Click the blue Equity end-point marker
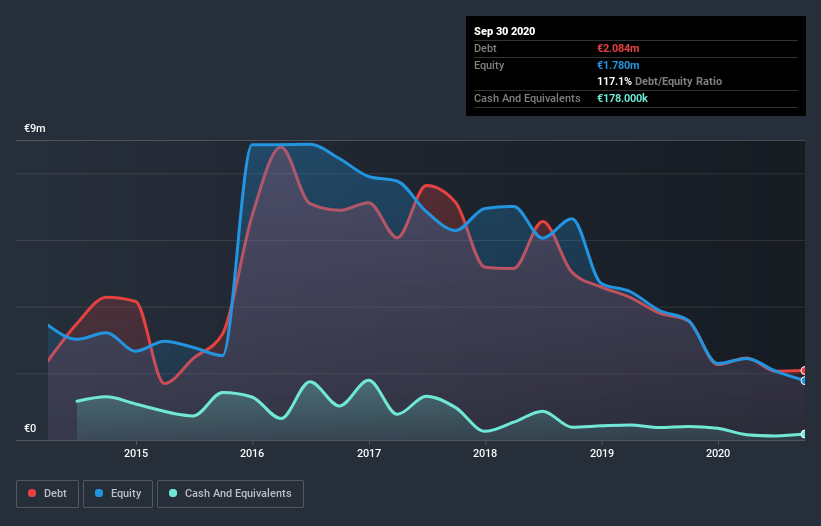Screen dimensions: 821x526 [x=804, y=380]
